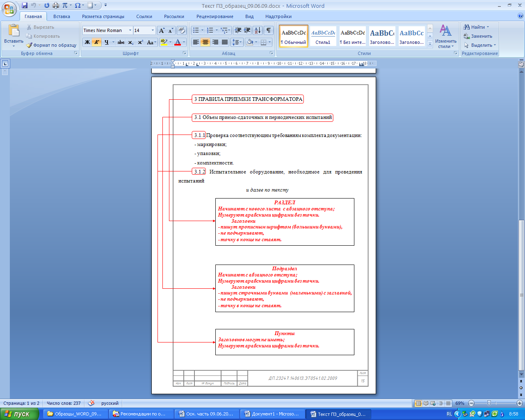Click font color red A button

[178, 42]
